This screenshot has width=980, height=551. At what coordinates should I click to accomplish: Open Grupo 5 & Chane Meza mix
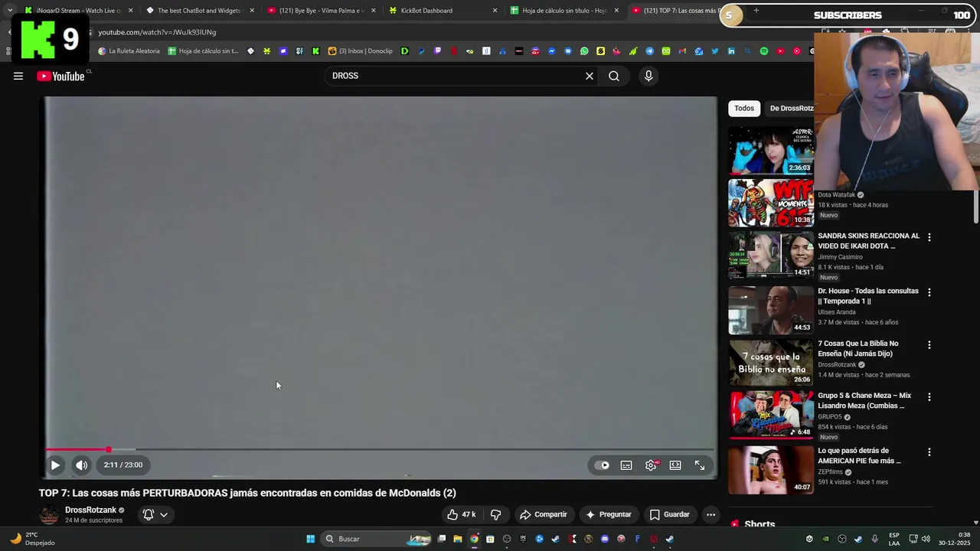coord(864,400)
